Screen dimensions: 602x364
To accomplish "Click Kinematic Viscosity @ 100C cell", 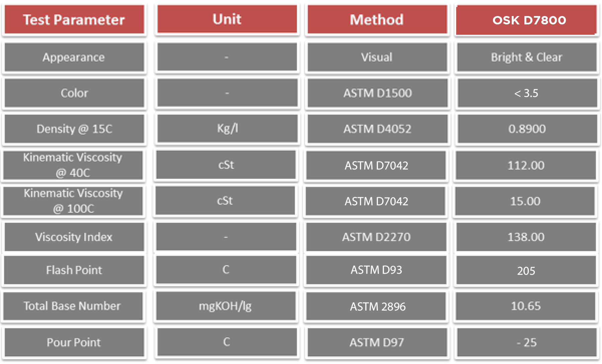I will [x=73, y=201].
